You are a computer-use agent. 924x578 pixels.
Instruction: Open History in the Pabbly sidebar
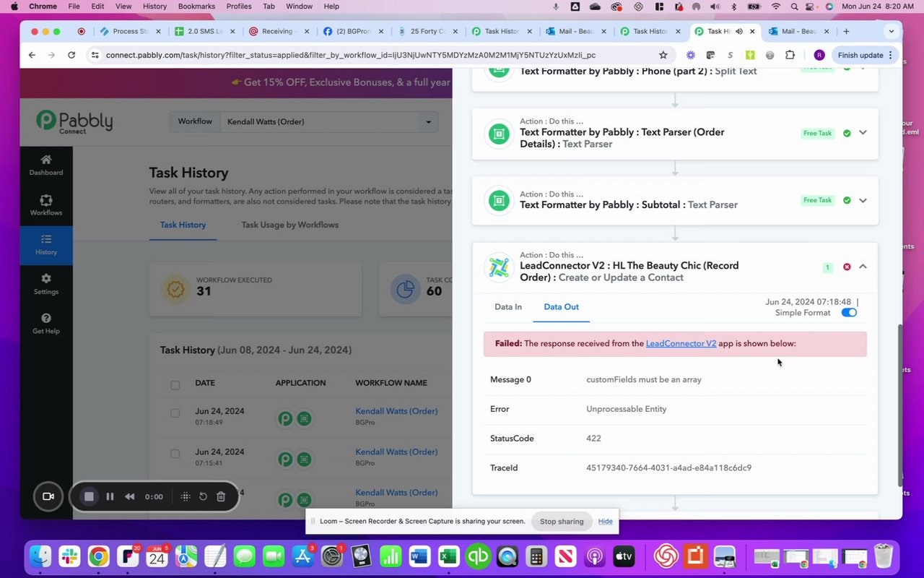point(46,245)
